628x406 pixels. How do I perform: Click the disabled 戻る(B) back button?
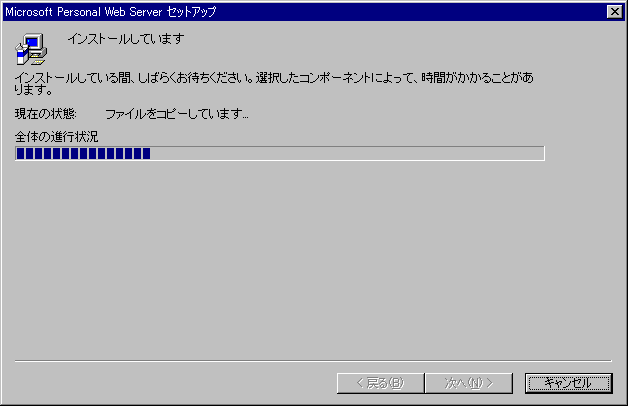pyautogui.click(x=380, y=383)
